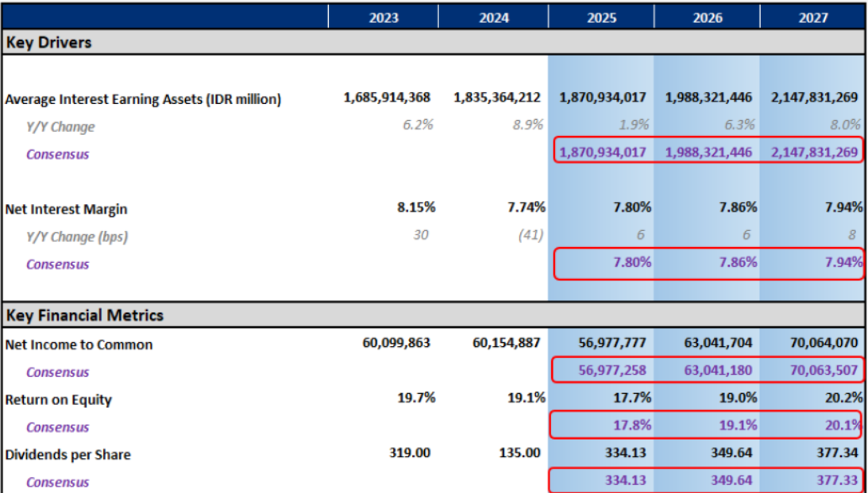Image resolution: width=868 pixels, height=493 pixels.
Task: Select the Key Drivers section header
Action: [x=49, y=43]
